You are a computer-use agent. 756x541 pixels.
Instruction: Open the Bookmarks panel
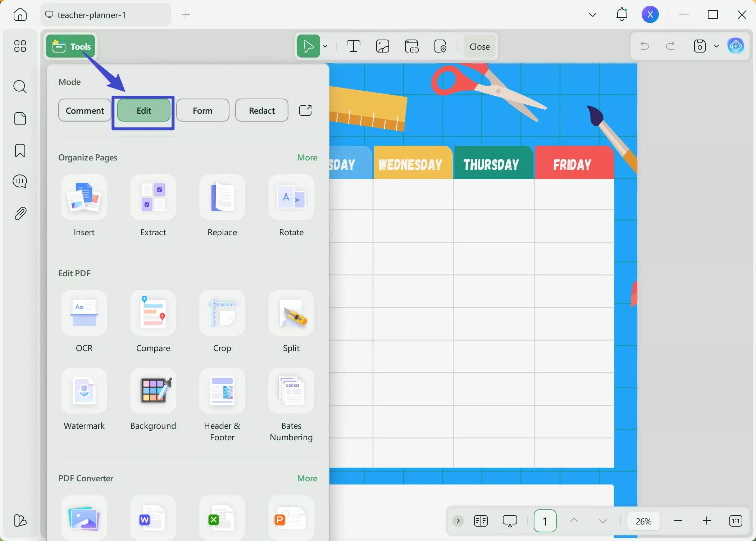coord(20,150)
